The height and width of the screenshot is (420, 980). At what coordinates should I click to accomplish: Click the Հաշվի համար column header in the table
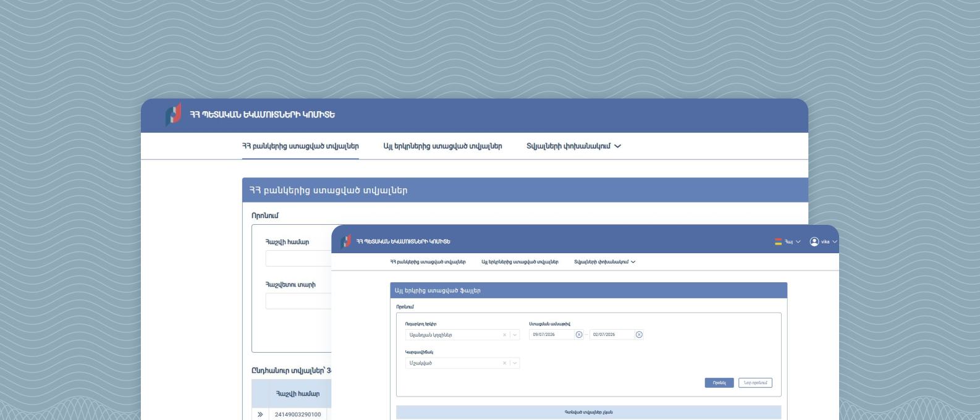point(298,393)
